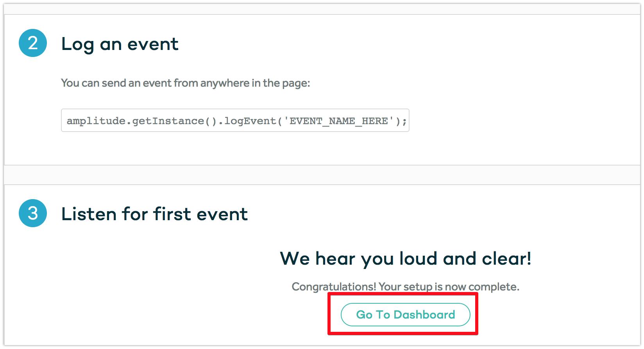Click the trailing semicolon in the code snippet
This screenshot has height=349, width=644.
404,121
